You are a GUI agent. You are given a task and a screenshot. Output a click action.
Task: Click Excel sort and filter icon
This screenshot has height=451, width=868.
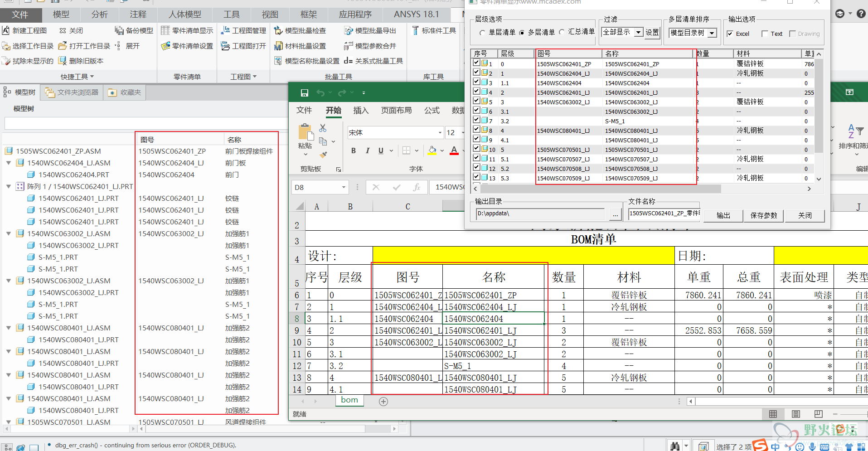(855, 131)
